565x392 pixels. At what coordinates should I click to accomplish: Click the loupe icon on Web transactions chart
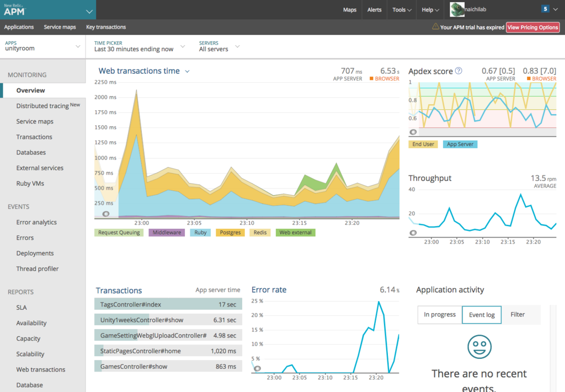(105, 214)
